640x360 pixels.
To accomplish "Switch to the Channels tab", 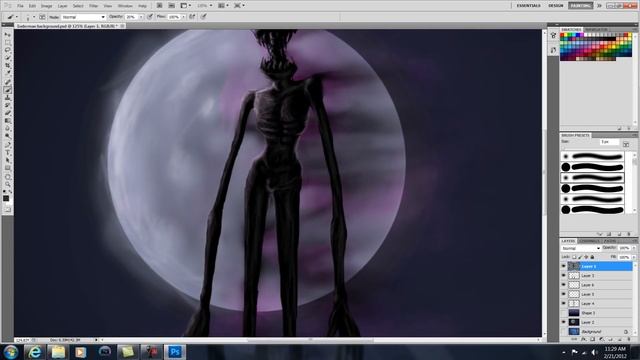I will [x=589, y=241].
